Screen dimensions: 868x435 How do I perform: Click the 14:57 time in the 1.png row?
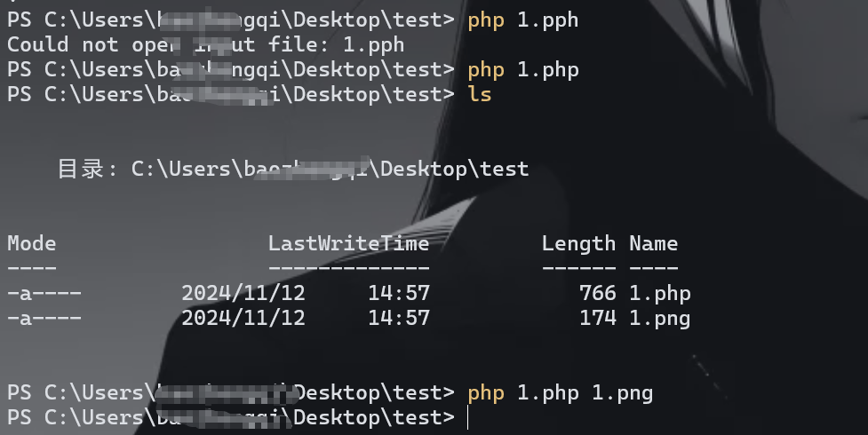pos(398,318)
